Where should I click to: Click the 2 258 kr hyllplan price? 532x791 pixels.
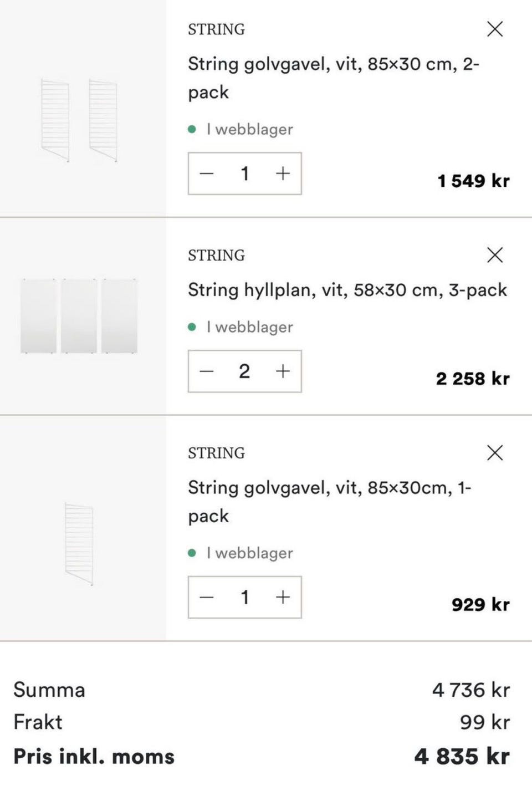(473, 379)
